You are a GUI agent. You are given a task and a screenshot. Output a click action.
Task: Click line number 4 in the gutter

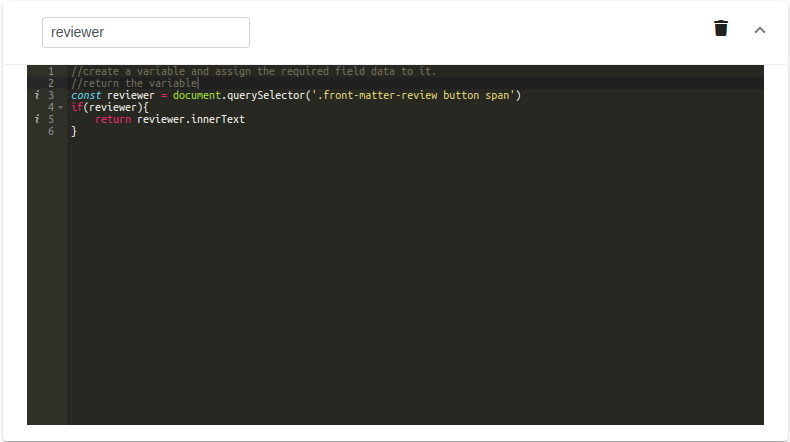pyautogui.click(x=50, y=108)
